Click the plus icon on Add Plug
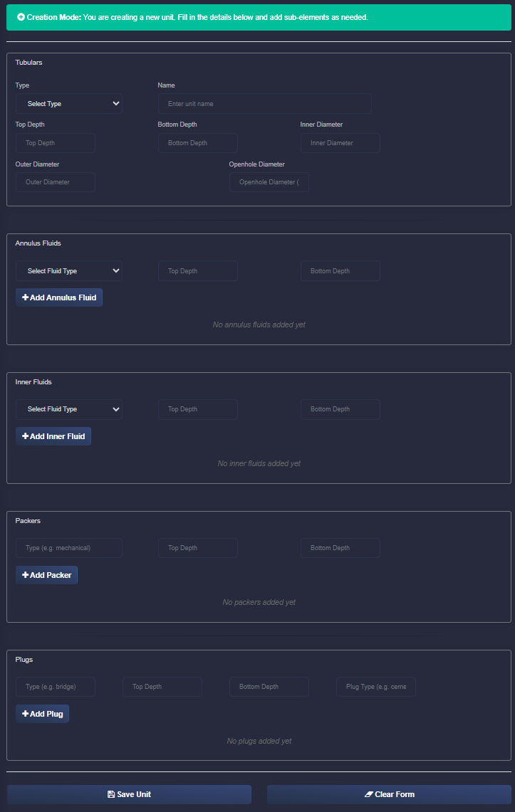 (x=25, y=714)
